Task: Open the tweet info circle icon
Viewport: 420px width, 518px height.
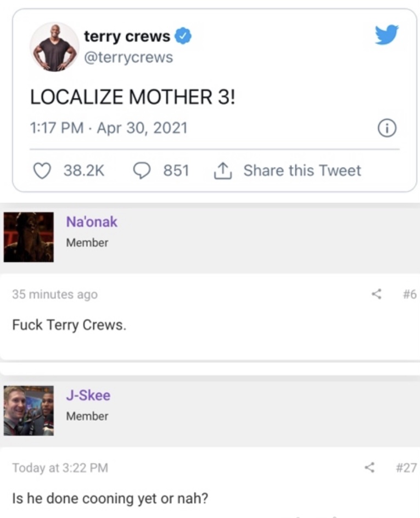Action: tap(387, 128)
